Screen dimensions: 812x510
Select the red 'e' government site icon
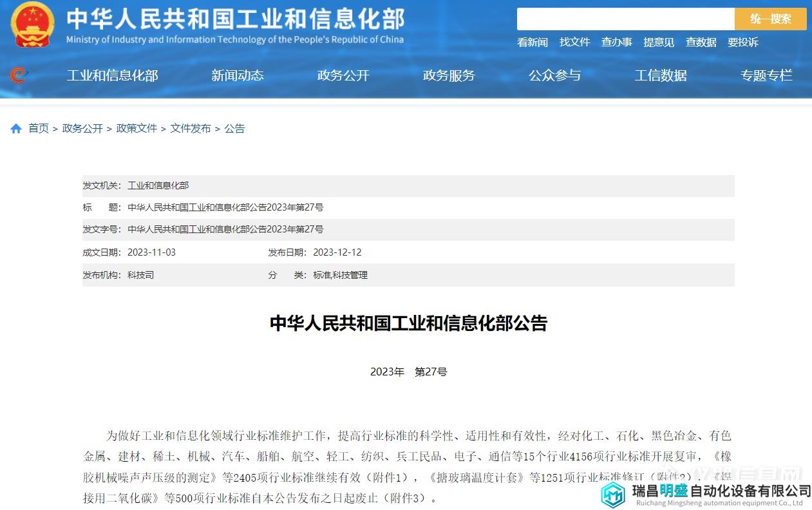pos(18,75)
